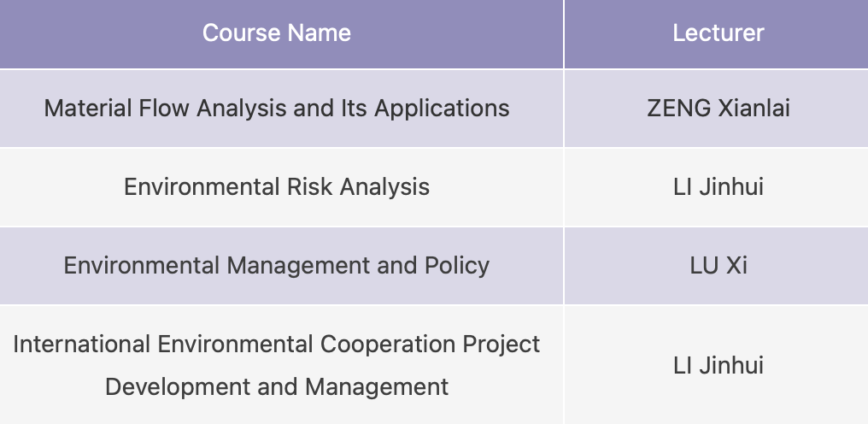Click the "Environmental Risk Analysis" course cell

coord(276,186)
